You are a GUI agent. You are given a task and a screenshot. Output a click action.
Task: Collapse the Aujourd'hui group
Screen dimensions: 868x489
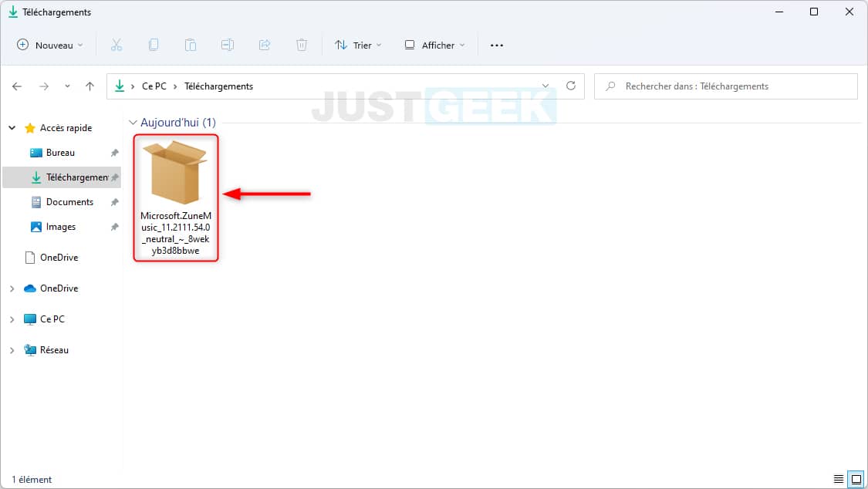(133, 122)
